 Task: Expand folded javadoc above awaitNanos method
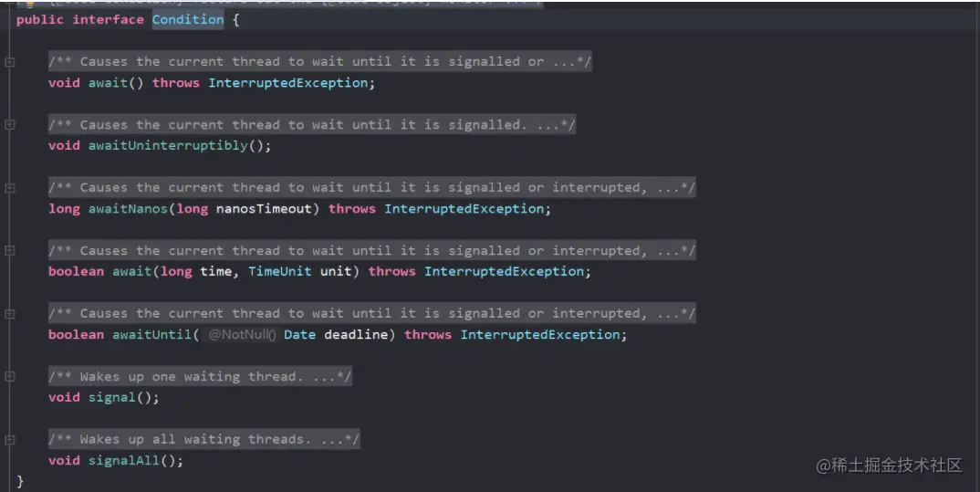point(9,187)
